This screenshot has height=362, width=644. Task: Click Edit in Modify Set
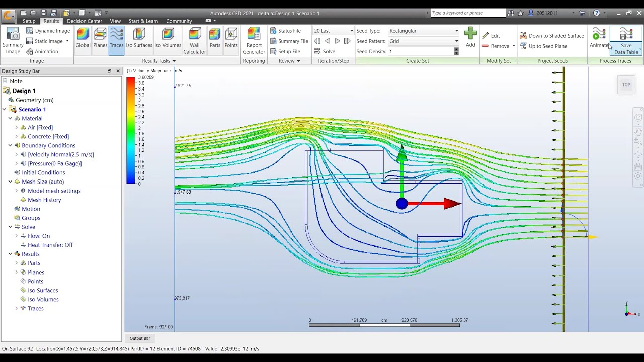[x=491, y=36]
